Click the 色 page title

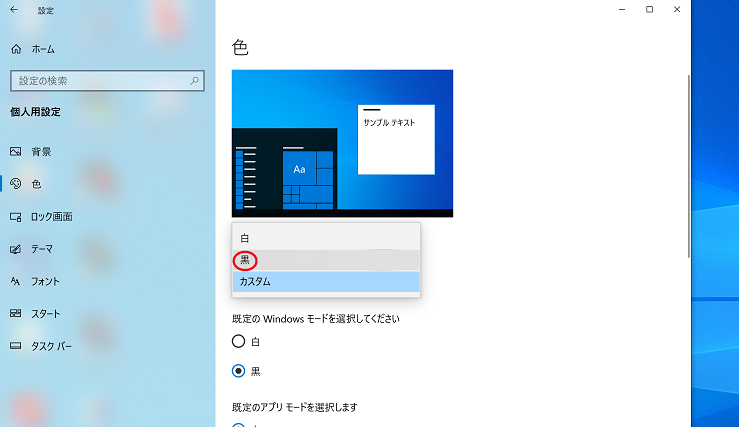pyautogui.click(x=240, y=48)
